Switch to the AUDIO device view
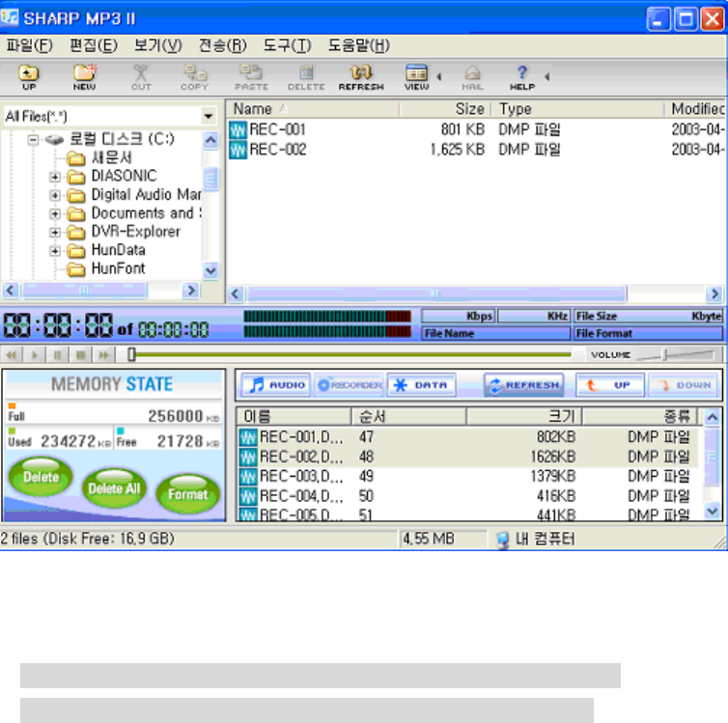Image resolution: width=728 pixels, height=723 pixels. click(x=276, y=385)
